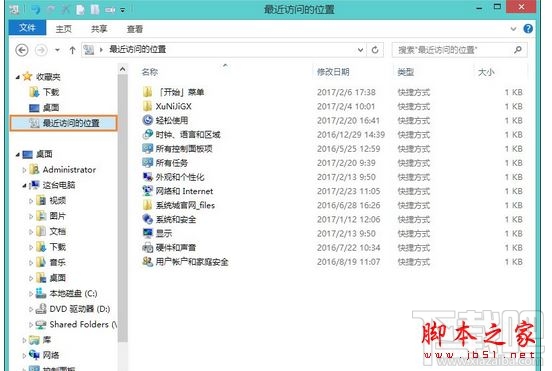The width and height of the screenshot is (552, 371).
Task: Select the 所有任务 icon
Action: 148,163
